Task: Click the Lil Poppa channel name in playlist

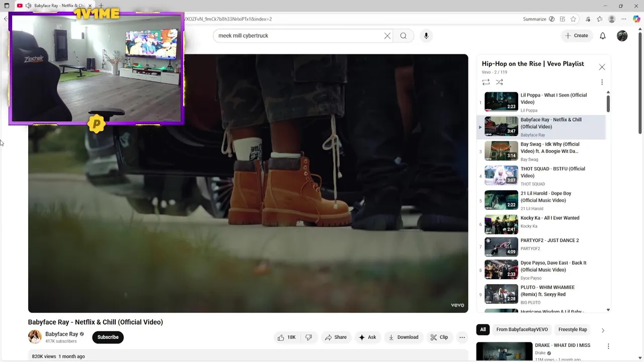Action: coord(529,111)
